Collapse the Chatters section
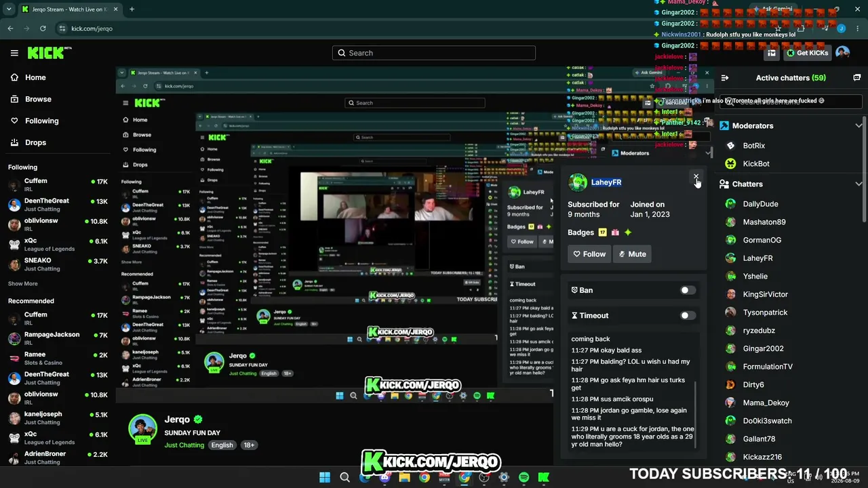868x488 pixels. coord(859,184)
